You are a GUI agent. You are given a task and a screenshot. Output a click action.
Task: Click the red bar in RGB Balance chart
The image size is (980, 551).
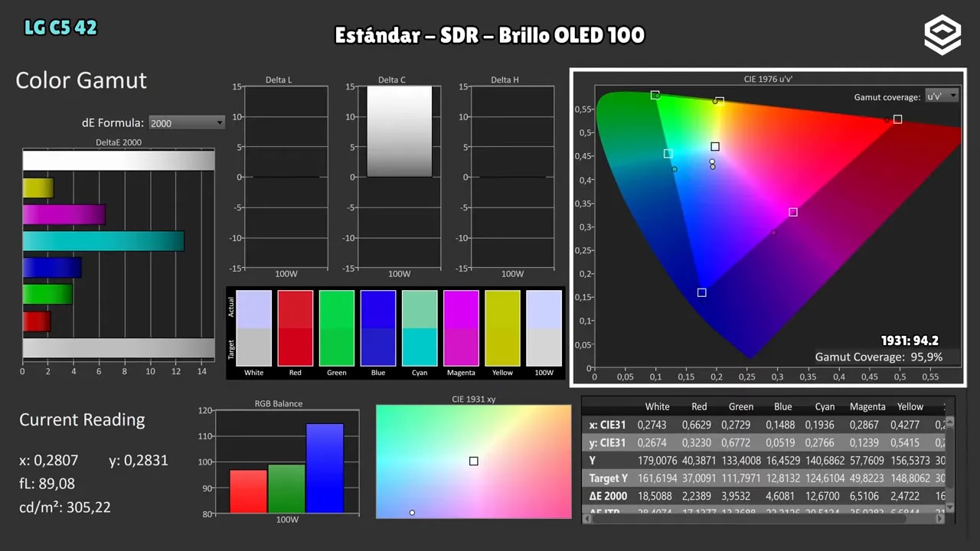249,491
